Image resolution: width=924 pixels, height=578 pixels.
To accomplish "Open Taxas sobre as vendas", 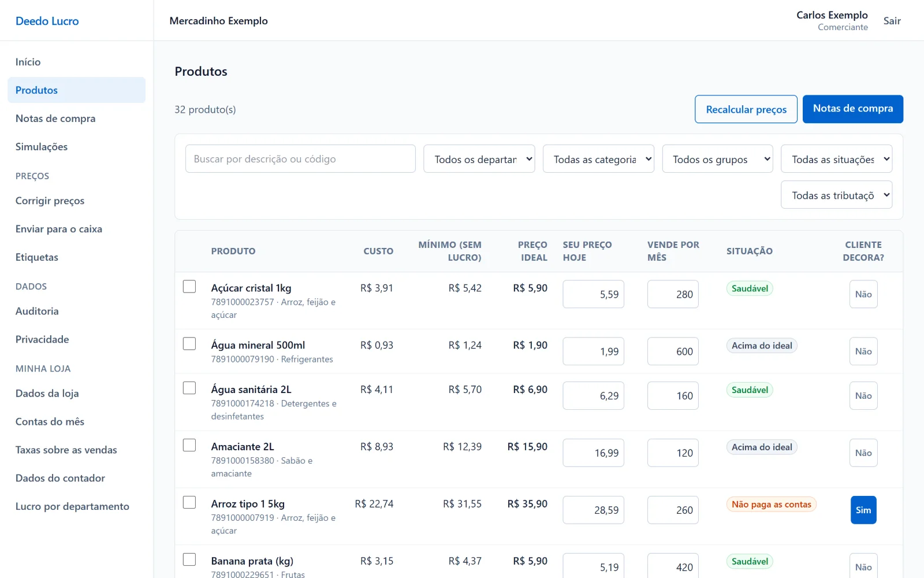I will coord(76,450).
